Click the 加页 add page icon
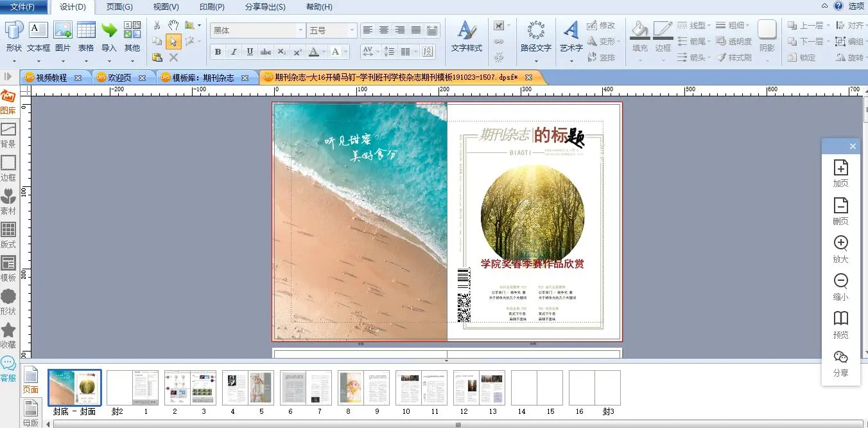The height and width of the screenshot is (428, 868). coord(840,168)
